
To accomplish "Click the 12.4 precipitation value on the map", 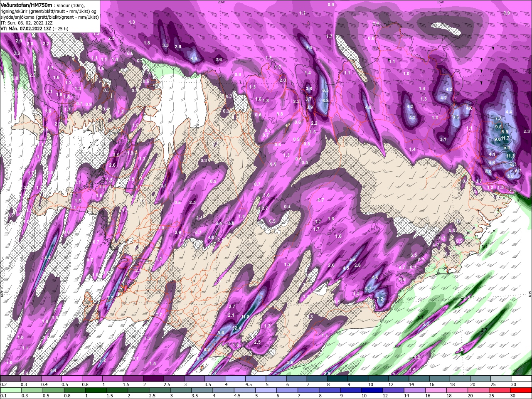I will point(237,328).
